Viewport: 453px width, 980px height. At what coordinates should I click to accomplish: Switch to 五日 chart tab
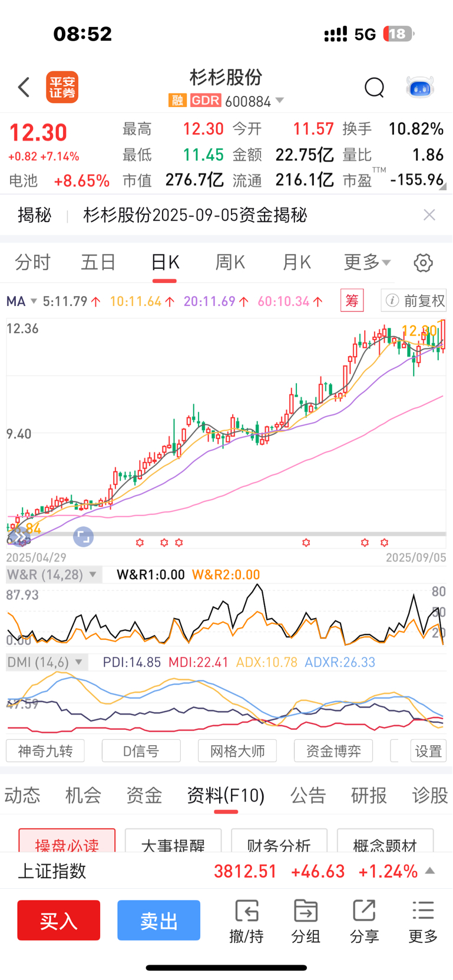pos(98,263)
